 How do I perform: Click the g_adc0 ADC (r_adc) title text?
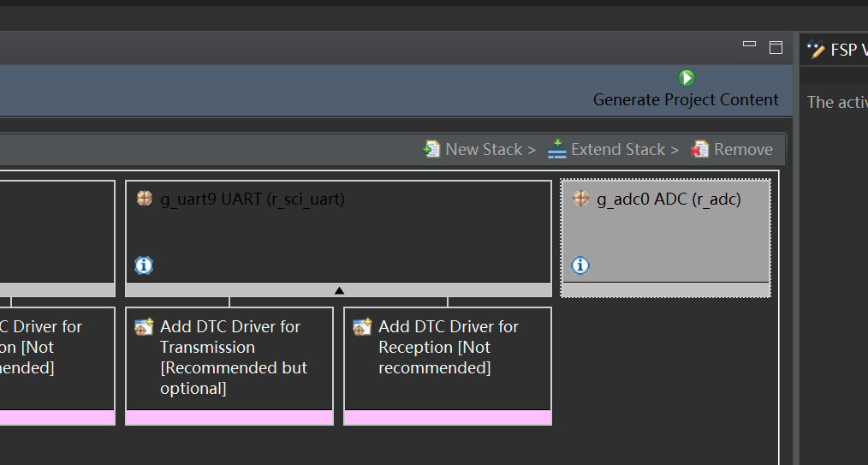coord(669,200)
